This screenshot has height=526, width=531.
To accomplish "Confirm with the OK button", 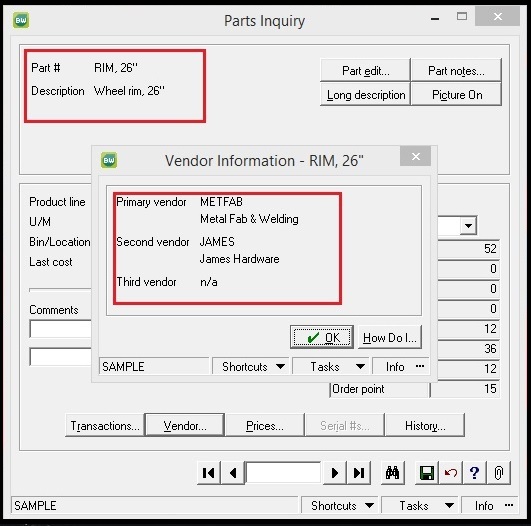I will click(322, 337).
